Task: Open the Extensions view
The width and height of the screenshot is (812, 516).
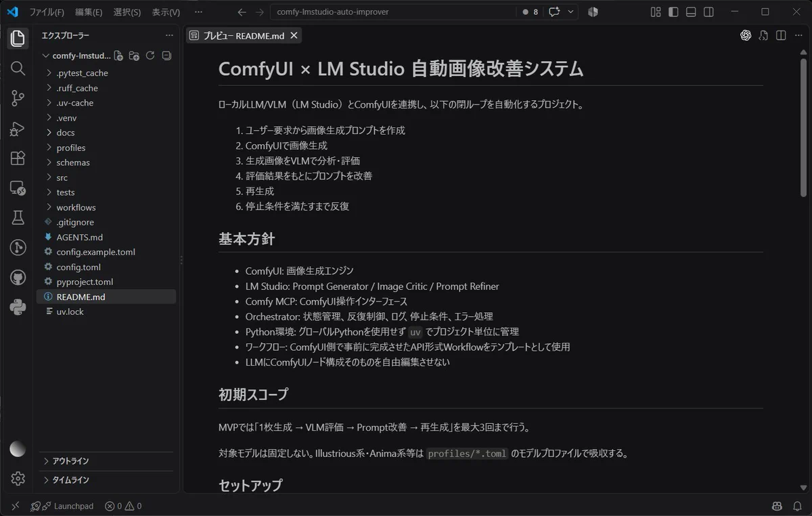Action: pyautogui.click(x=18, y=158)
